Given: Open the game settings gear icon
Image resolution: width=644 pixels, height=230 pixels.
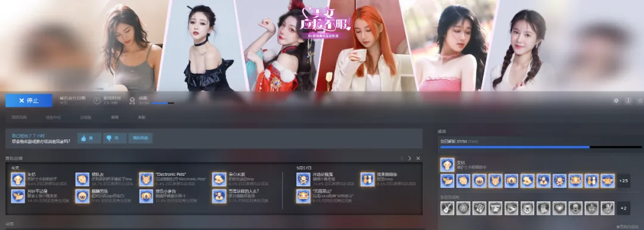Looking at the screenshot, I should point(616,101).
